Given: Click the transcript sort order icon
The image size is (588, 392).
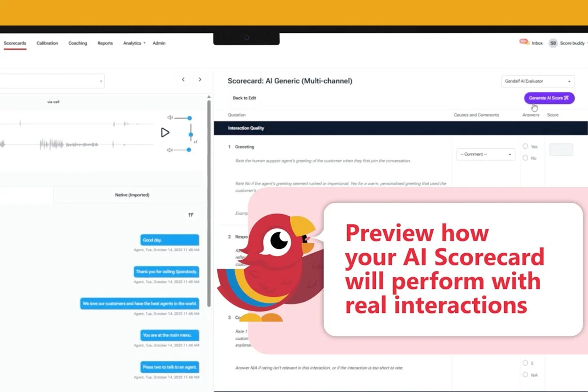Looking at the screenshot, I should 191,215.
